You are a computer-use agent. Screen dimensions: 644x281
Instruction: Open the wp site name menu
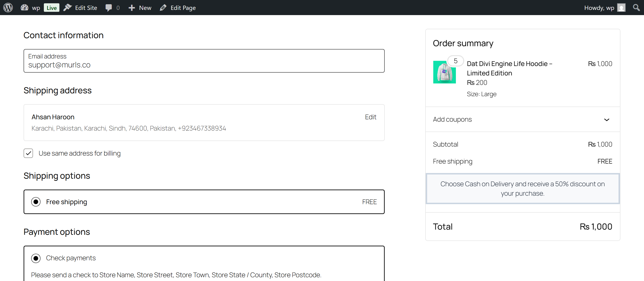coord(36,8)
